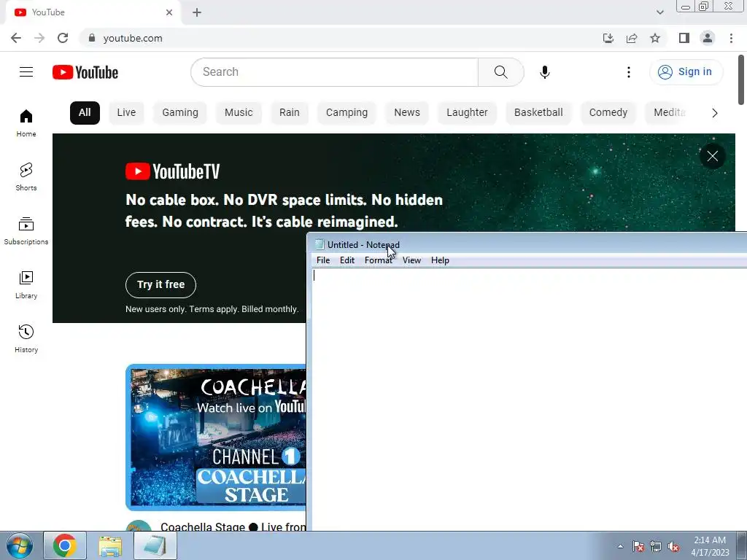This screenshot has width=747, height=560.
Task: Go to Home in the sidebar
Action: coord(26,123)
